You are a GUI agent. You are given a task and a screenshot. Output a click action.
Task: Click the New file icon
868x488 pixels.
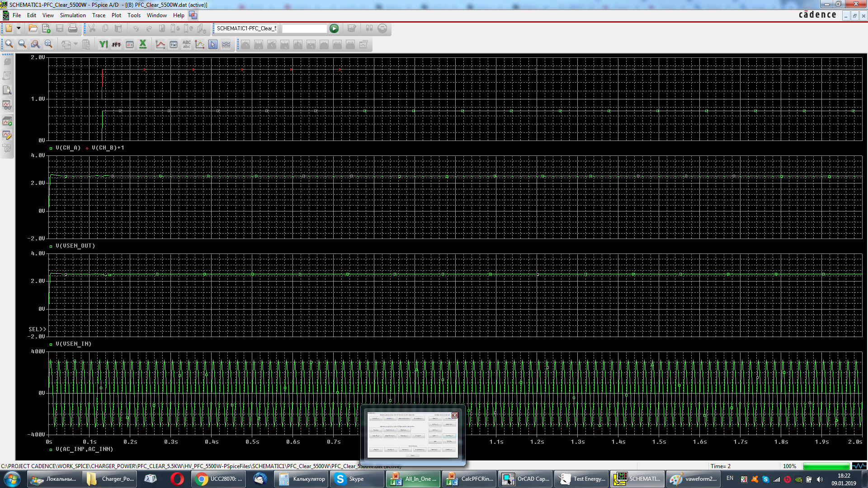click(9, 28)
